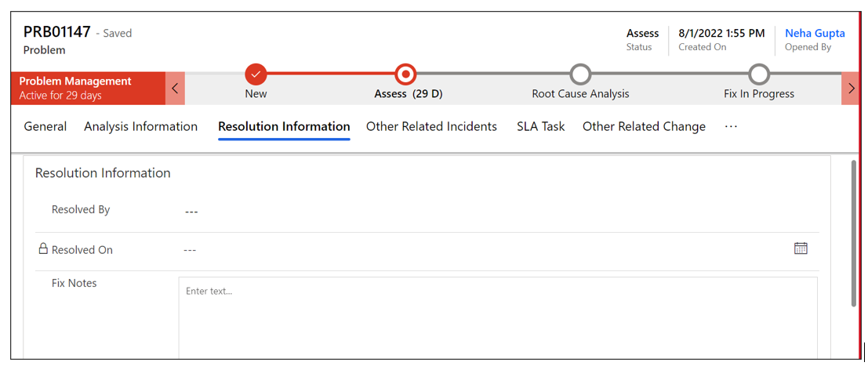Viewport: 868px width, 366px height.
Task: Open the Resolved On calendar picker
Action: [801, 248]
